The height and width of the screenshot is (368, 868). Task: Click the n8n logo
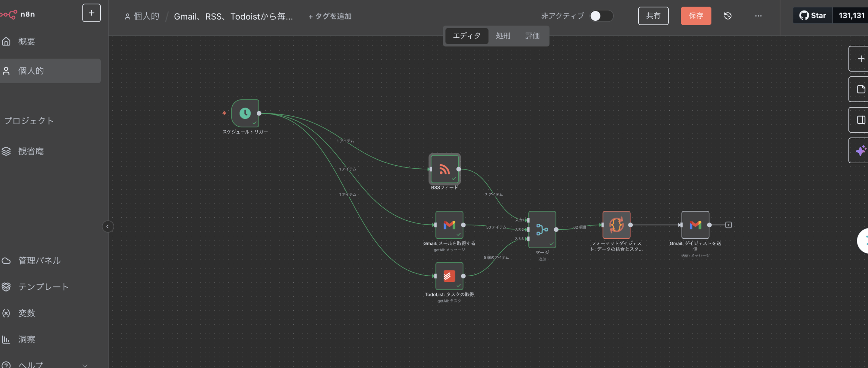18,14
